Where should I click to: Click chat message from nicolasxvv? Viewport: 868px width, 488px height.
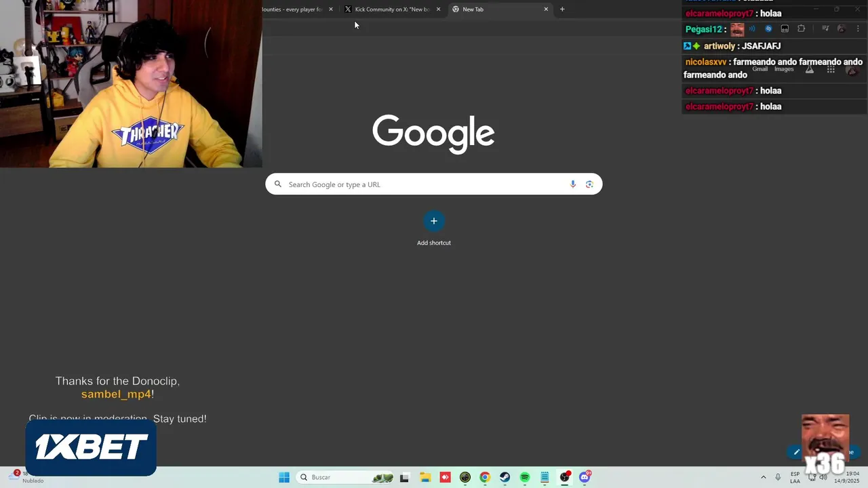click(x=773, y=68)
